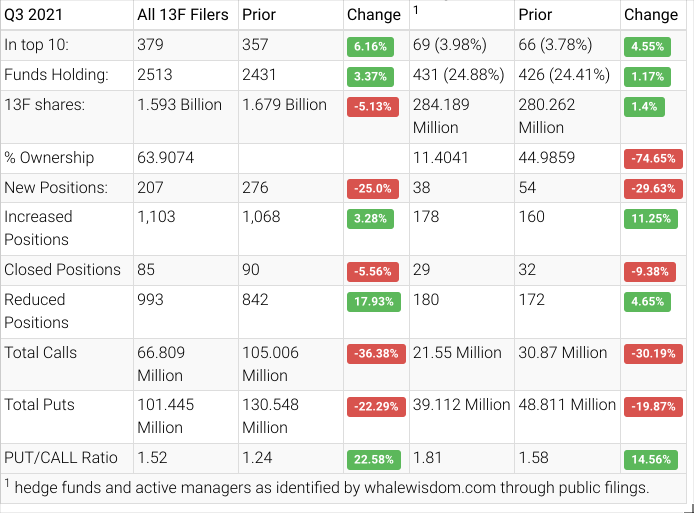
Task: Click the whalewisdom.com footnote text
Action: 326,488
